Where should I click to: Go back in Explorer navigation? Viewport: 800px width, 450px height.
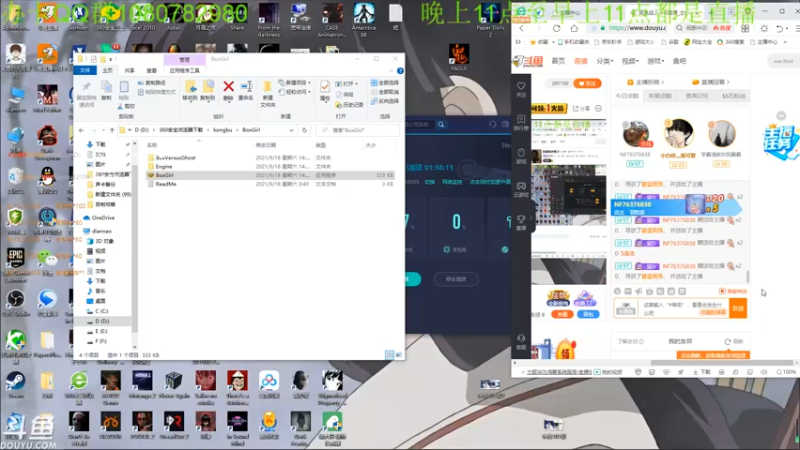pos(82,130)
